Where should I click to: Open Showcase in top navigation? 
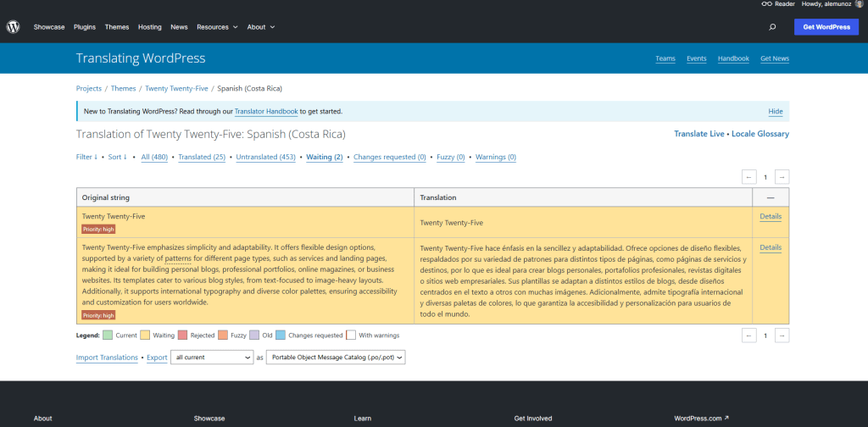(49, 27)
